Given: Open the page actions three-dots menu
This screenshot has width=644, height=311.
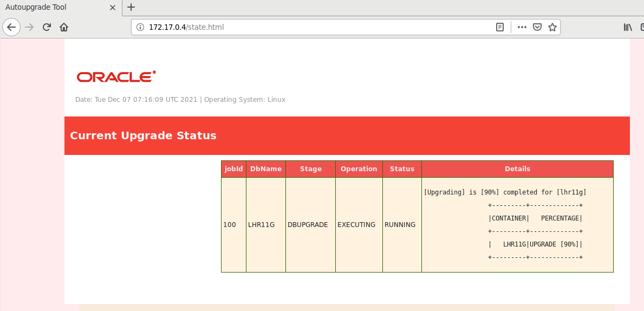Looking at the screenshot, I should [x=522, y=27].
